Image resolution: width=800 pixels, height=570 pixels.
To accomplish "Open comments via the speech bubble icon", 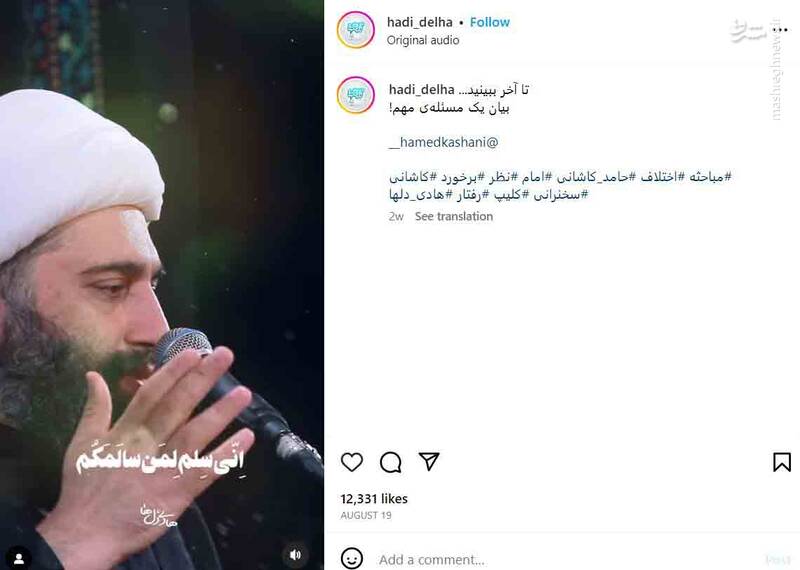I will tap(390, 462).
